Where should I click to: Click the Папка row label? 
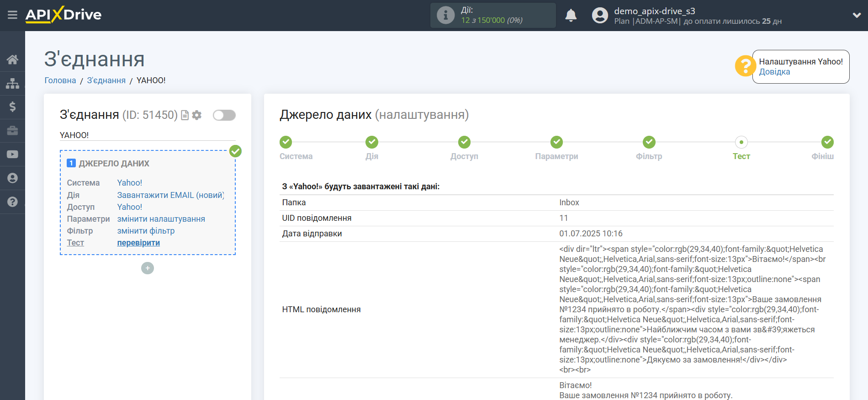click(x=294, y=203)
